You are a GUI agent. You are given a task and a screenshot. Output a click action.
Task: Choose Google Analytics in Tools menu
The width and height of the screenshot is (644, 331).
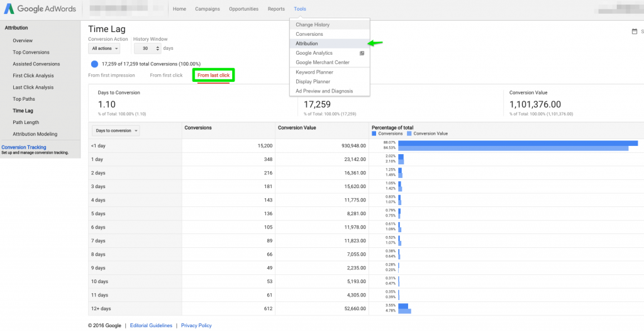coord(330,53)
